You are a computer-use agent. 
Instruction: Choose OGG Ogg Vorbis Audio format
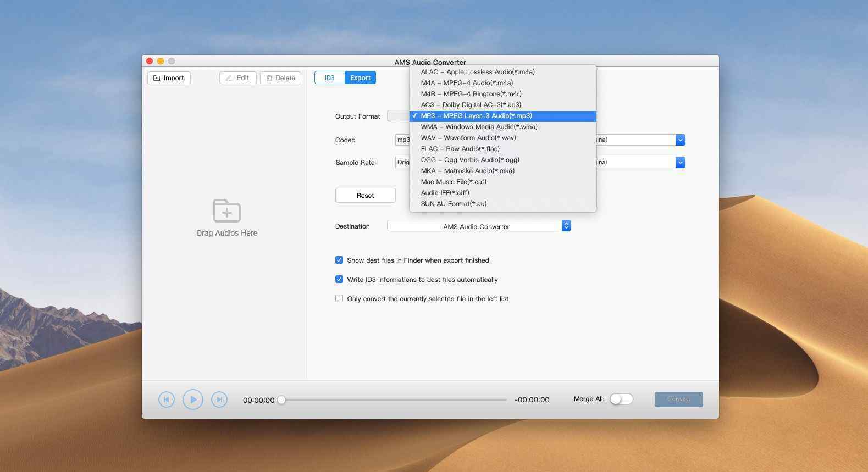coord(503,160)
